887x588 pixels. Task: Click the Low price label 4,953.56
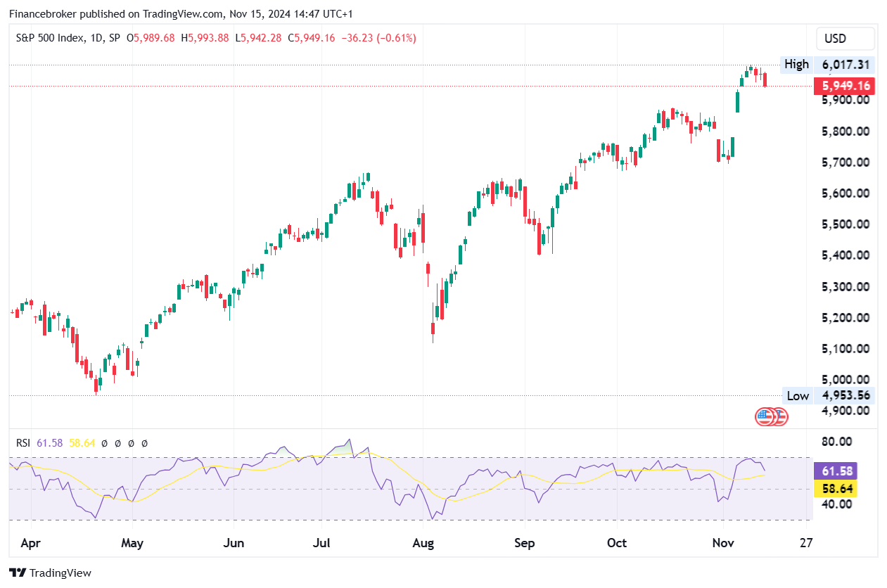point(847,395)
